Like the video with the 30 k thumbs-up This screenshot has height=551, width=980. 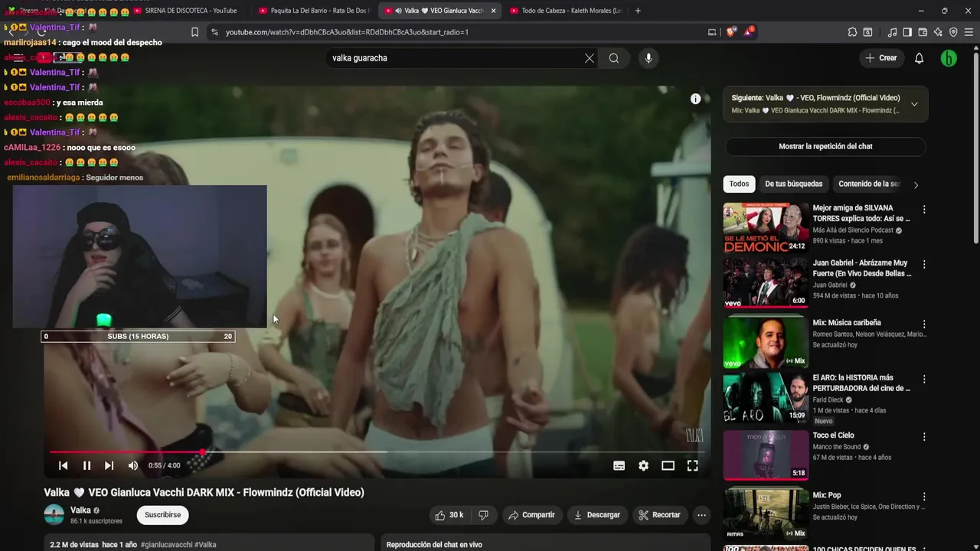449,515
